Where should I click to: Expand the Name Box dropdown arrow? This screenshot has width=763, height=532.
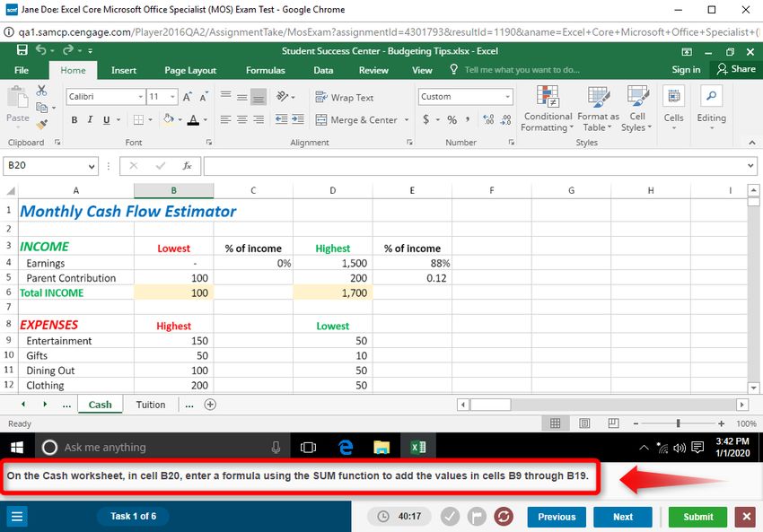[x=91, y=166]
